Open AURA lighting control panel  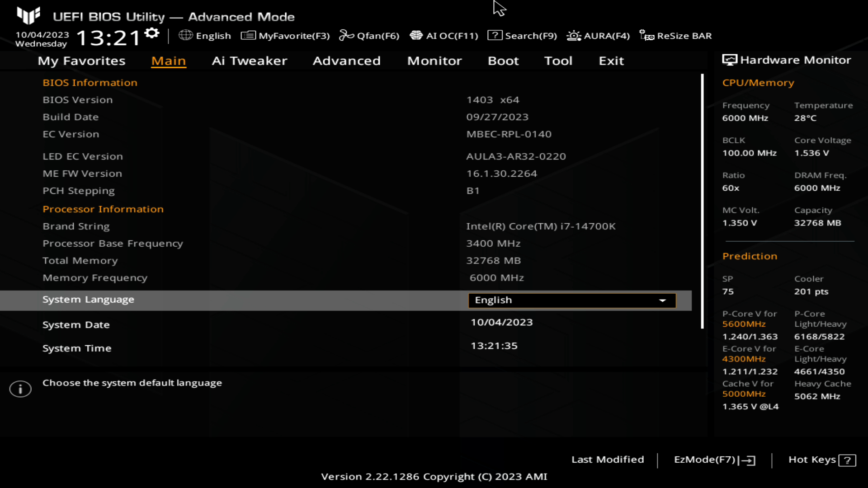[597, 36]
